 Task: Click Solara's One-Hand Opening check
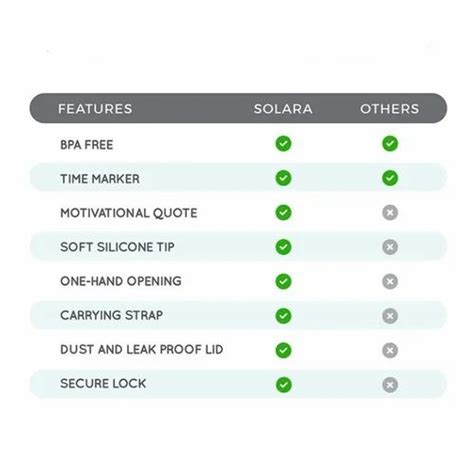(283, 281)
